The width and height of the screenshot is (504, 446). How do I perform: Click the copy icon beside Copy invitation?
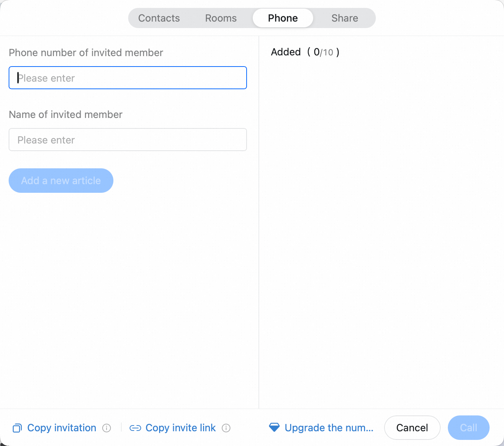pyautogui.click(x=17, y=428)
